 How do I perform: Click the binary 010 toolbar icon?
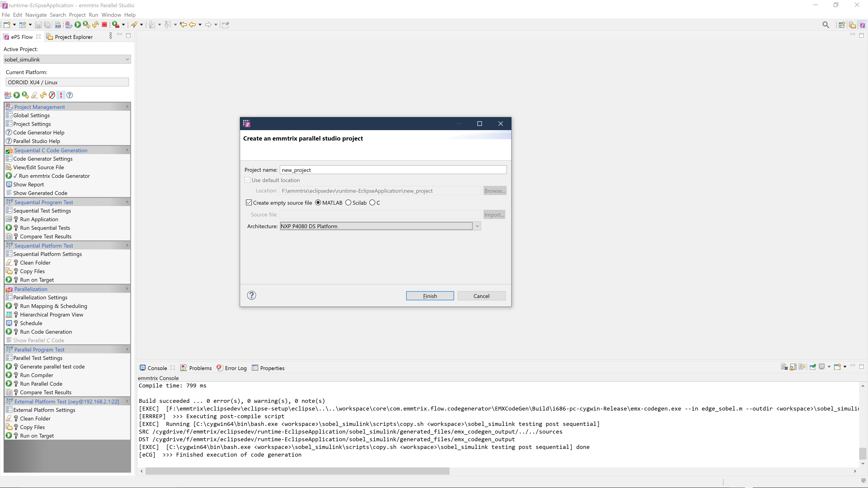[58, 25]
